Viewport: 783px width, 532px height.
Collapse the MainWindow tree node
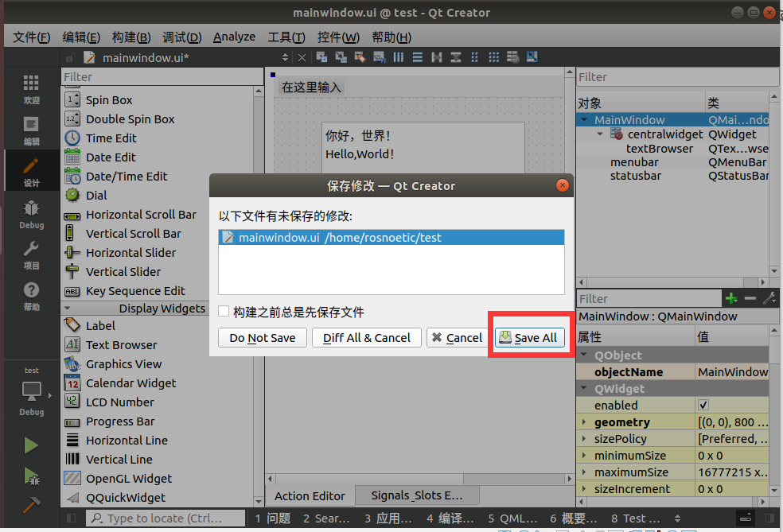(x=584, y=120)
